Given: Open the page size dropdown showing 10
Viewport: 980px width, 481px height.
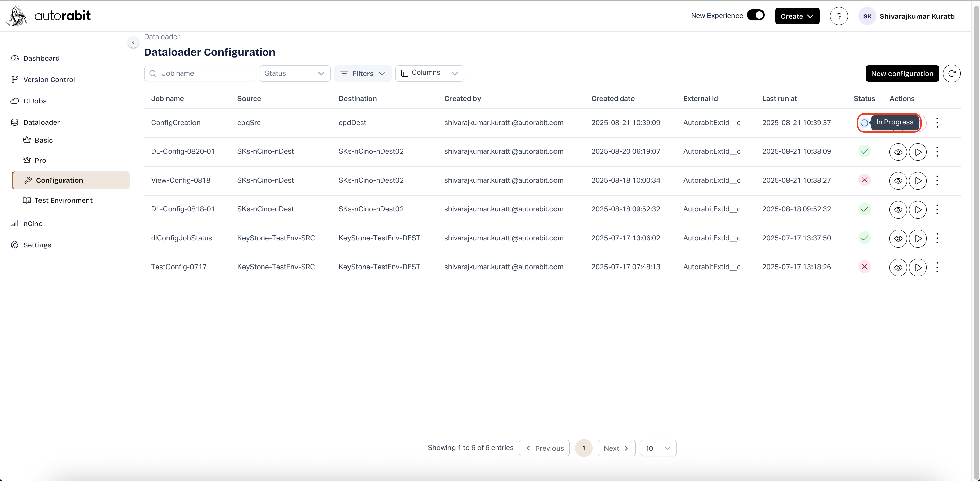Looking at the screenshot, I should click(658, 448).
